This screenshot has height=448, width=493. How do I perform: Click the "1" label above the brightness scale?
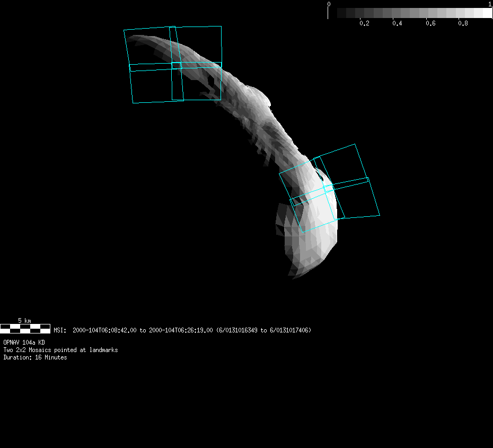pyautogui.click(x=490, y=4)
